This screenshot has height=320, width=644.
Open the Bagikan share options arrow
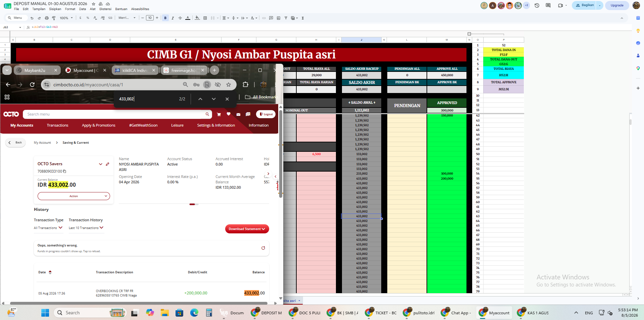600,5
